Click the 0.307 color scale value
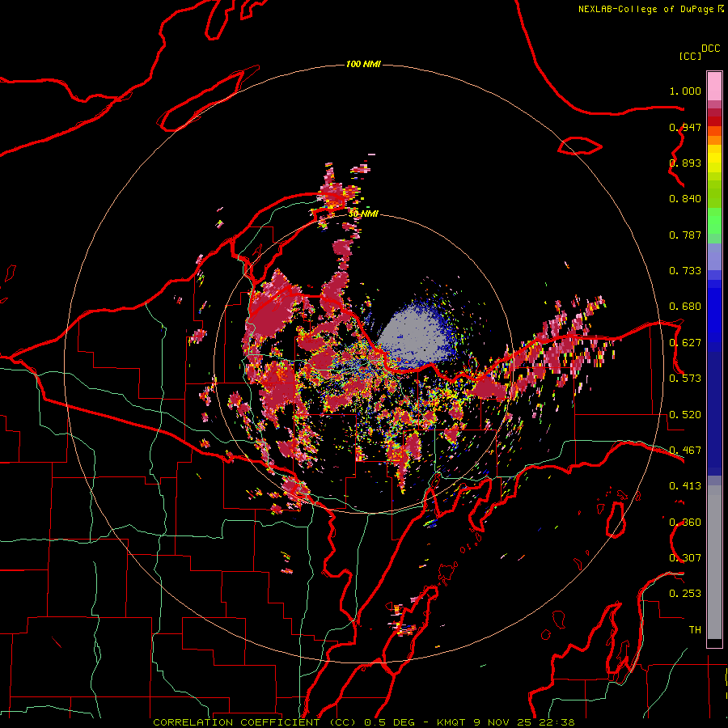The image size is (728, 728). click(x=685, y=558)
